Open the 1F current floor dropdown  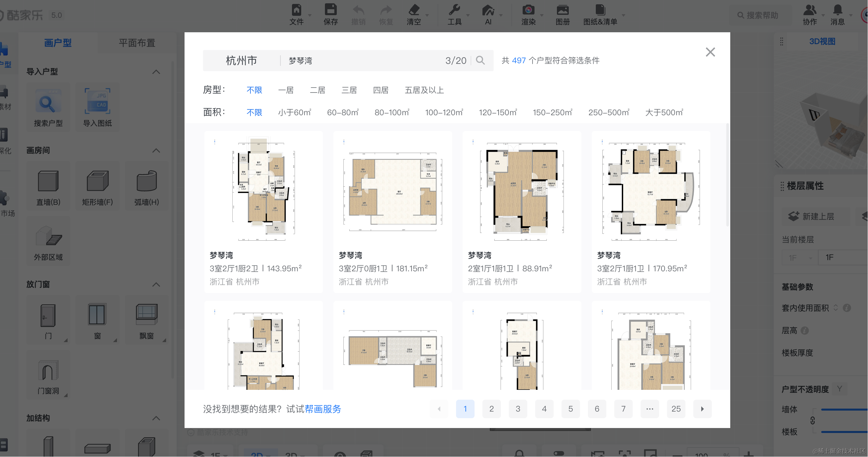coord(800,257)
